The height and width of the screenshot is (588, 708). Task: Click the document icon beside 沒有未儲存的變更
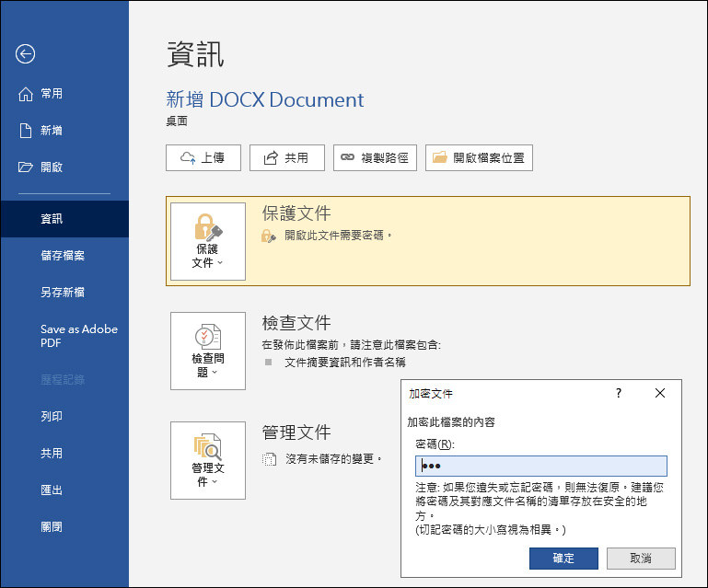click(269, 459)
